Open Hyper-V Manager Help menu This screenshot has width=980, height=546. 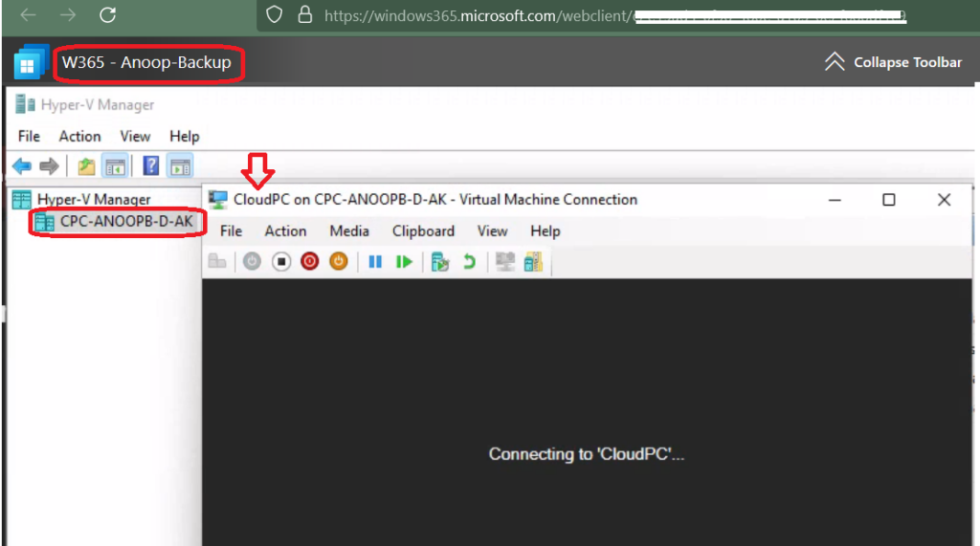pos(185,136)
